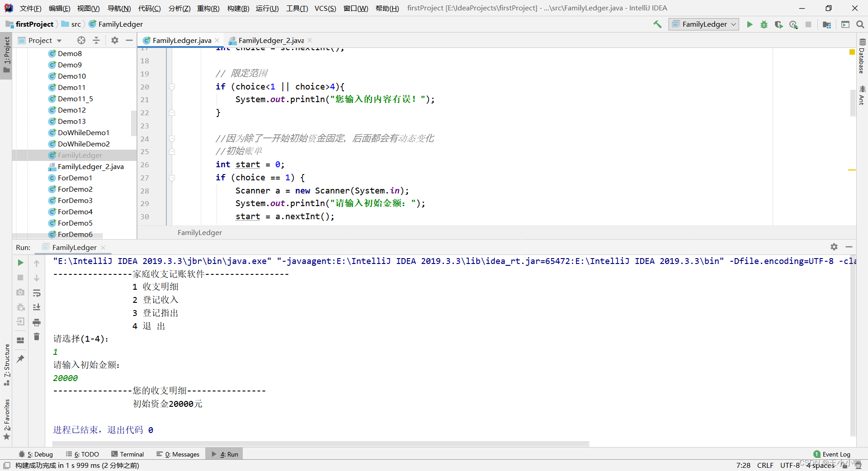Run with coverage icon in toolbar
The image size is (868, 471).
pyautogui.click(x=778, y=24)
